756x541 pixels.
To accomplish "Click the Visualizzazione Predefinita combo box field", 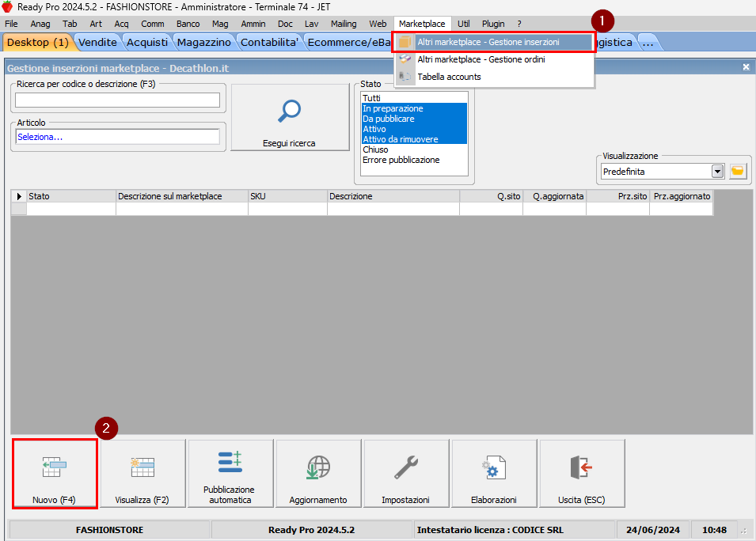I will 663,171.
